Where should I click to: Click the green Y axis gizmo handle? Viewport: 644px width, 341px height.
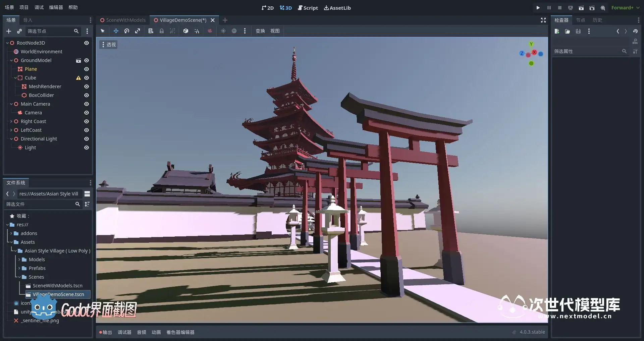click(531, 44)
